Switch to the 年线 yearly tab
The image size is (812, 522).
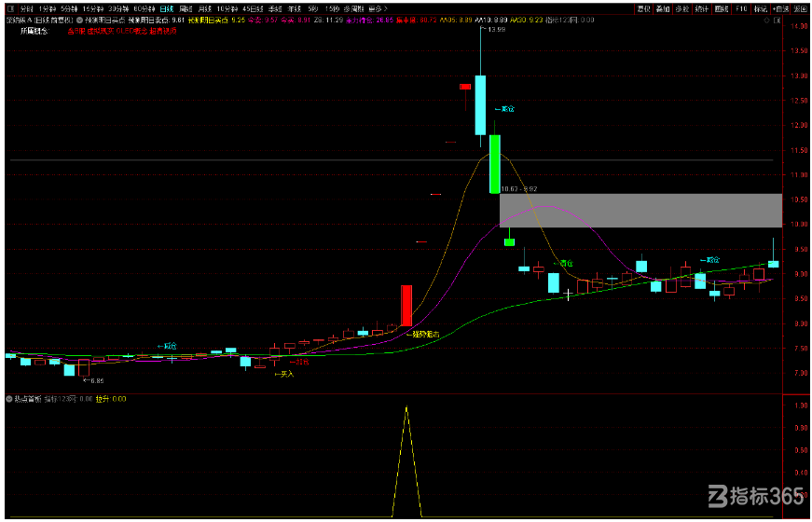coord(295,8)
